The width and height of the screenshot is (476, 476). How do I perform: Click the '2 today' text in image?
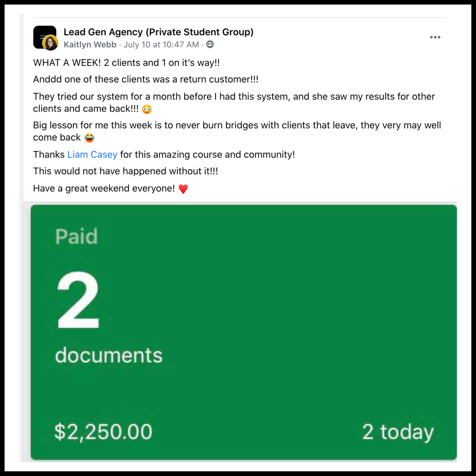[x=398, y=432]
